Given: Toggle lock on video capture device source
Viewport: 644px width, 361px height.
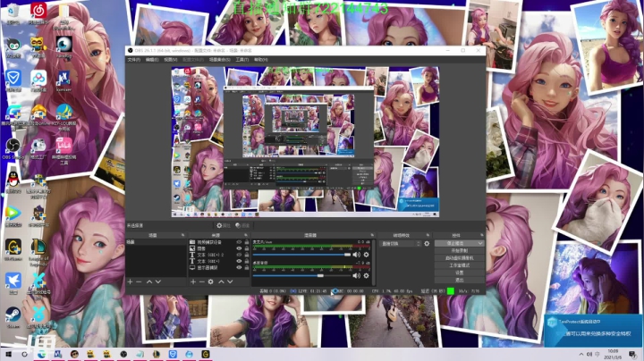Looking at the screenshot, I should coord(247,242).
